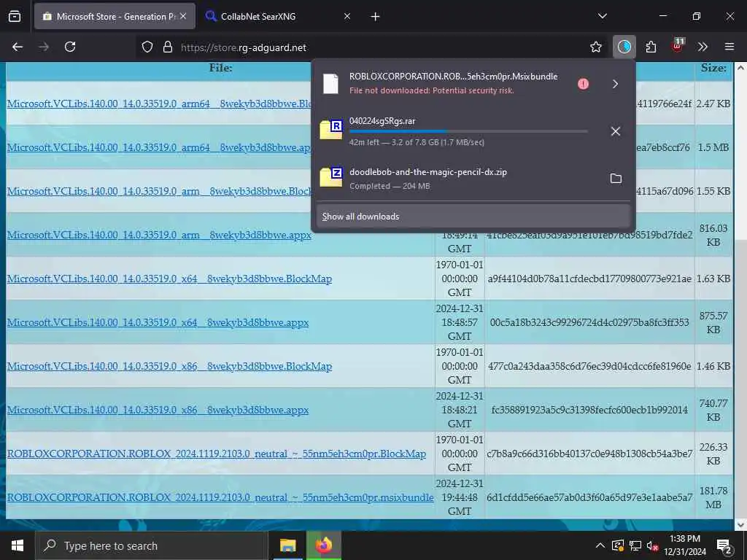Viewport: 747px width, 560px height.
Task: Click the Firefox taskbar icon
Action: 324,545
